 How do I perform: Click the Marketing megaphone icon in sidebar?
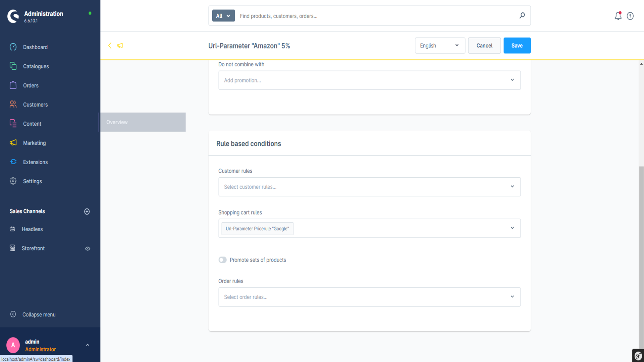tap(13, 142)
